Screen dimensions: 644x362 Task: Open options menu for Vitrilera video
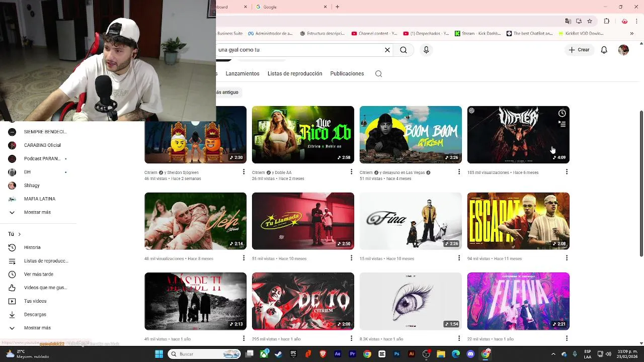coord(567,172)
